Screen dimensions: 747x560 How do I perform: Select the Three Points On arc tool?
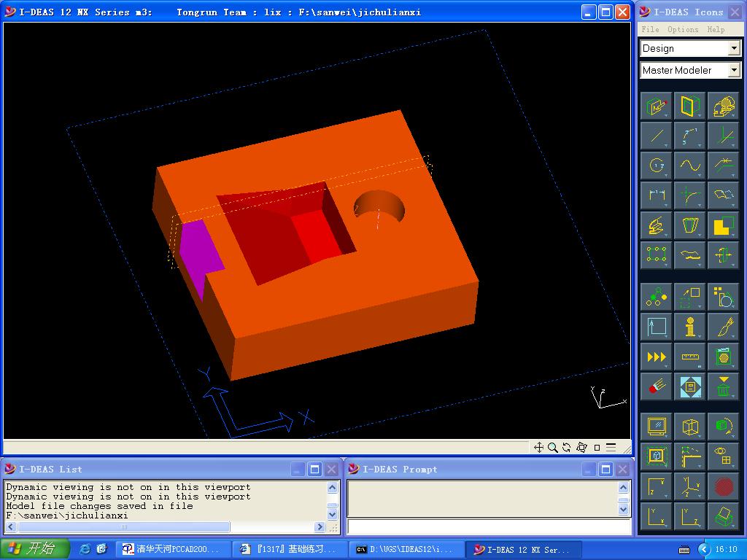690,136
